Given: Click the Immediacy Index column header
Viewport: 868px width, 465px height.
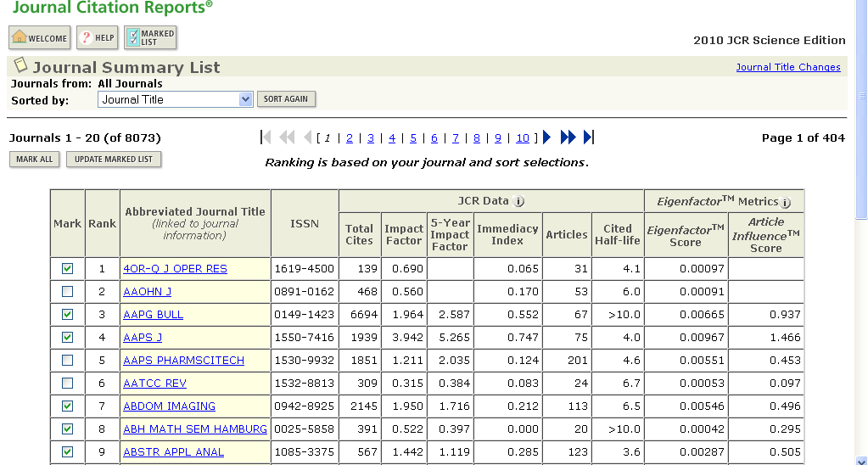Looking at the screenshot, I should click(507, 235).
